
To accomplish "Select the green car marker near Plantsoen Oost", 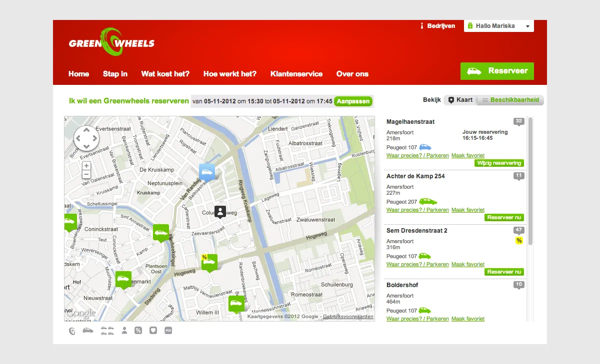I will click(123, 280).
